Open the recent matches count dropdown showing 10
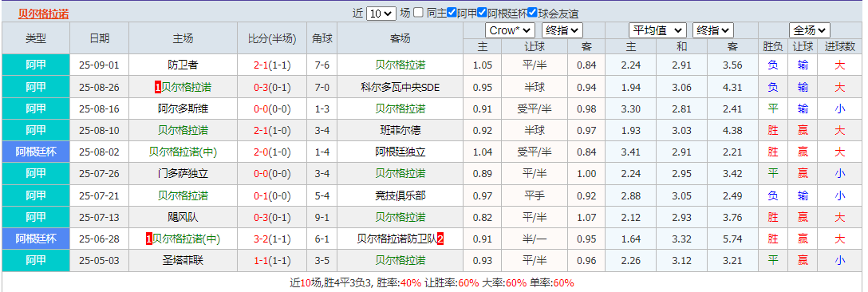The width and height of the screenshot is (868, 292). pos(381,14)
